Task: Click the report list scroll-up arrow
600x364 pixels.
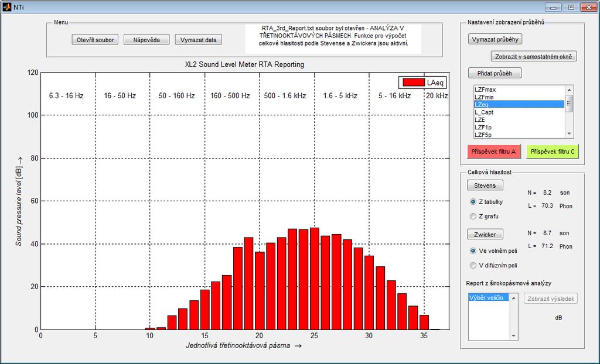Action: (513, 298)
